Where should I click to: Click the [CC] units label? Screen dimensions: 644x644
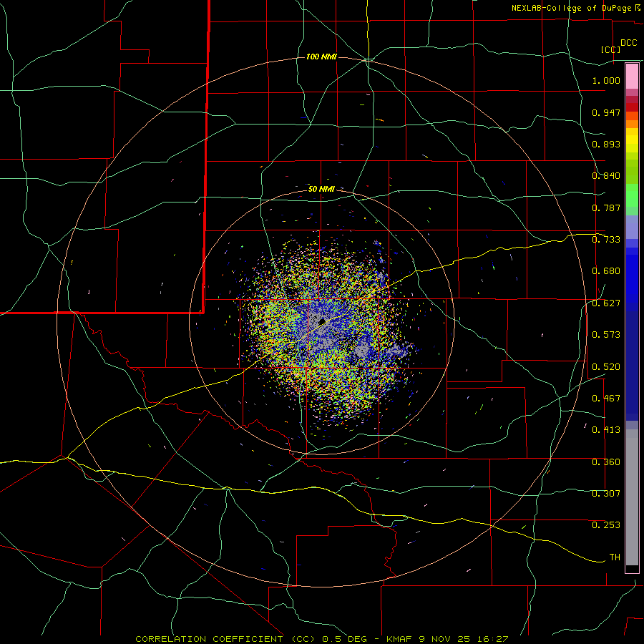point(610,49)
